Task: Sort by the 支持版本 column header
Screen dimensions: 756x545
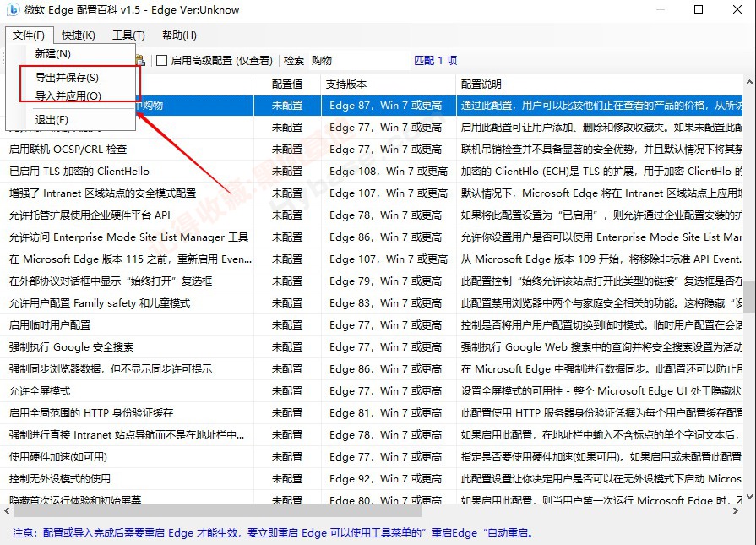Action: pyautogui.click(x=388, y=84)
